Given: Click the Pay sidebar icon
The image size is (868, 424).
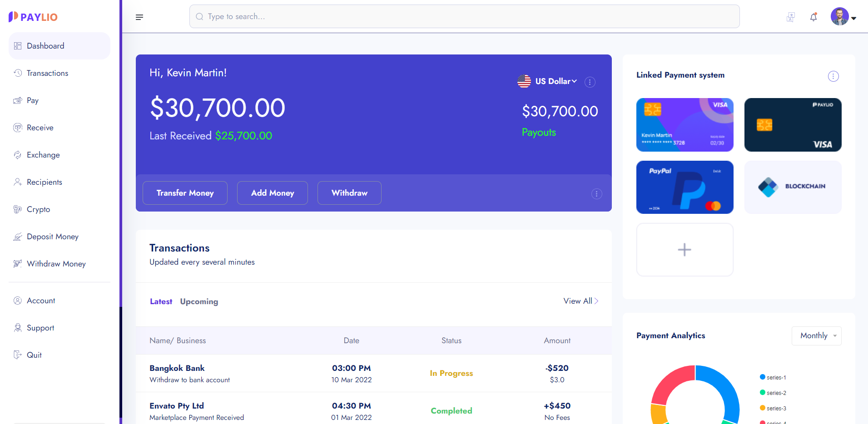Looking at the screenshot, I should pos(18,100).
